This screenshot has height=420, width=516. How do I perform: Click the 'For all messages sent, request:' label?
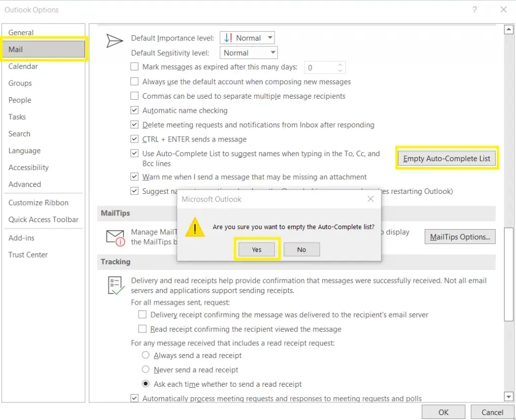coord(180,302)
